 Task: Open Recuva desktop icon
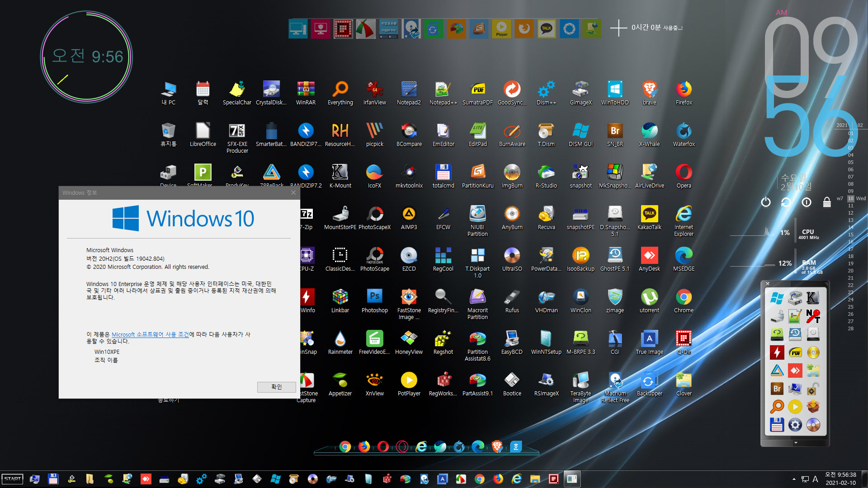tap(546, 218)
